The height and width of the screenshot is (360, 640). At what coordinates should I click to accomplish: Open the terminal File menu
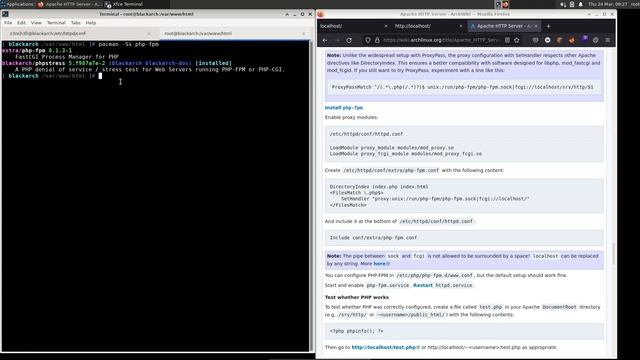pos(8,23)
